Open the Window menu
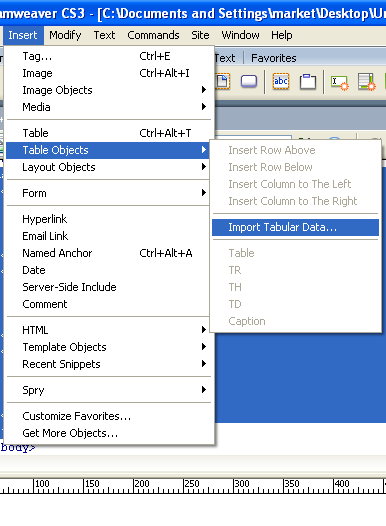The width and height of the screenshot is (386, 526). click(x=240, y=35)
